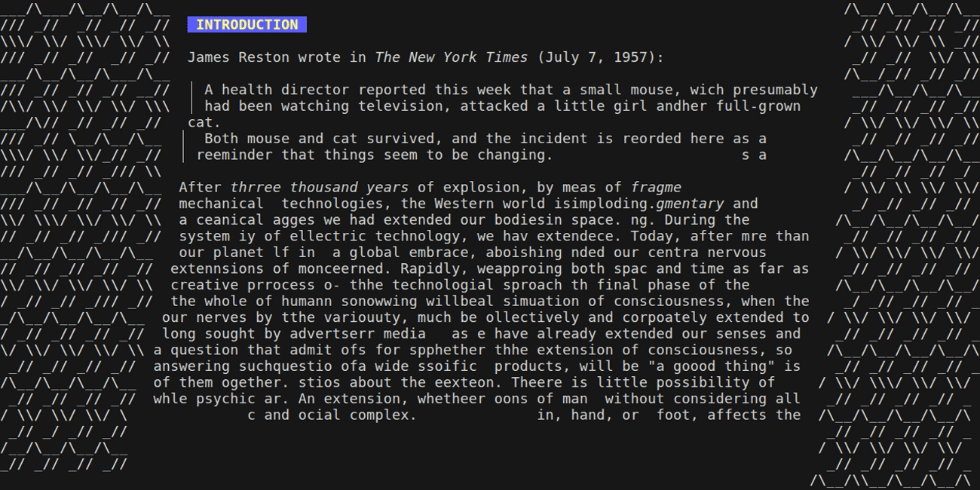This screenshot has height=490, width=980.
Task: Click the misspelled word "reeminder"
Action: click(234, 155)
